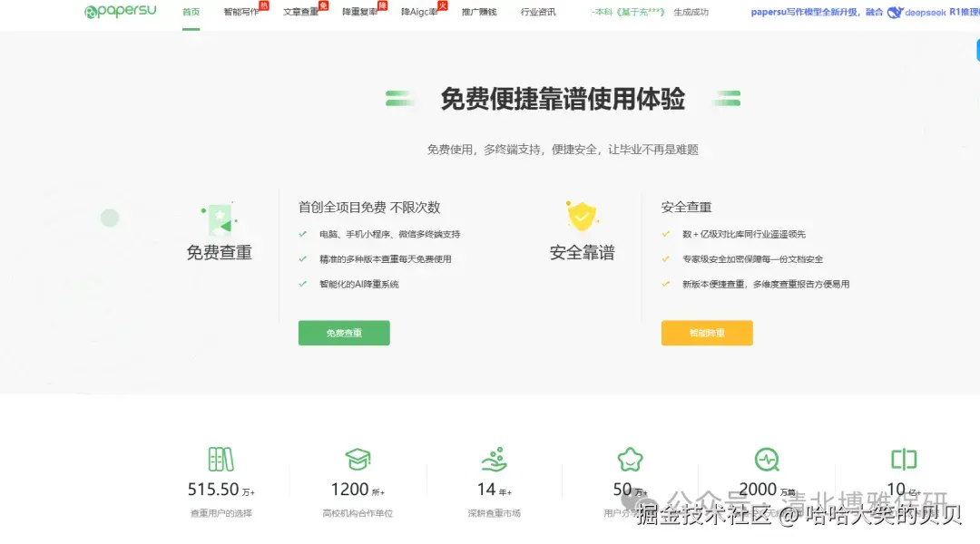Click the yellow shield icon for 安全靠谱
980x544 pixels.
(x=582, y=218)
